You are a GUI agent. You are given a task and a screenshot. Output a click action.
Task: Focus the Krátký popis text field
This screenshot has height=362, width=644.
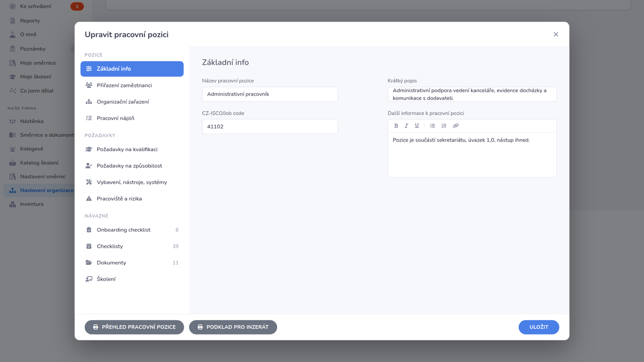[x=472, y=94]
